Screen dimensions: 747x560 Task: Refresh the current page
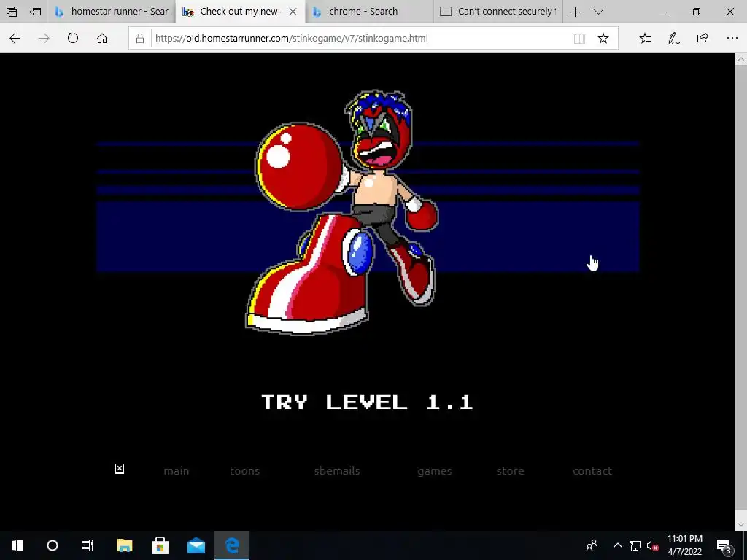73,38
